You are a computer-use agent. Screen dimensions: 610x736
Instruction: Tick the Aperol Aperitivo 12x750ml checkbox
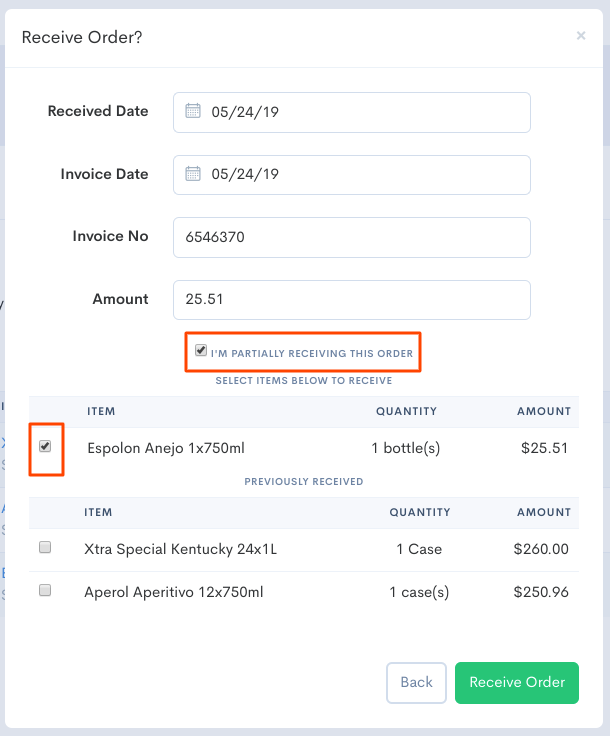pyautogui.click(x=45, y=591)
